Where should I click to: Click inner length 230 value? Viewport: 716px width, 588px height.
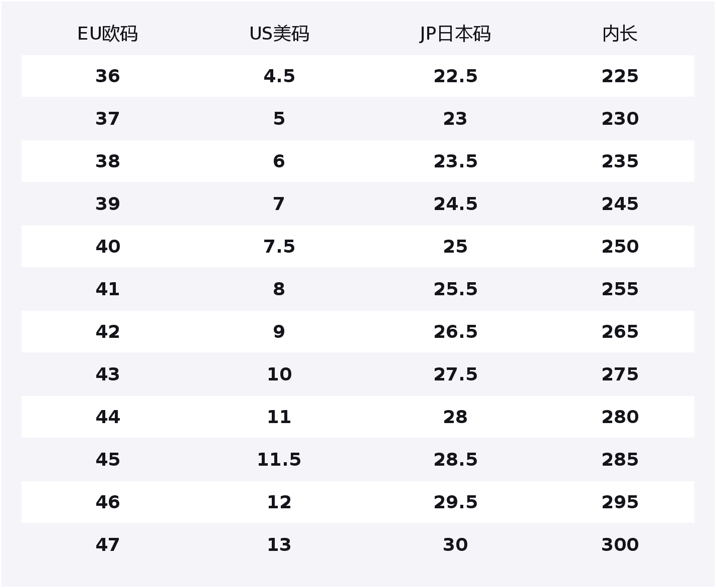click(x=620, y=119)
